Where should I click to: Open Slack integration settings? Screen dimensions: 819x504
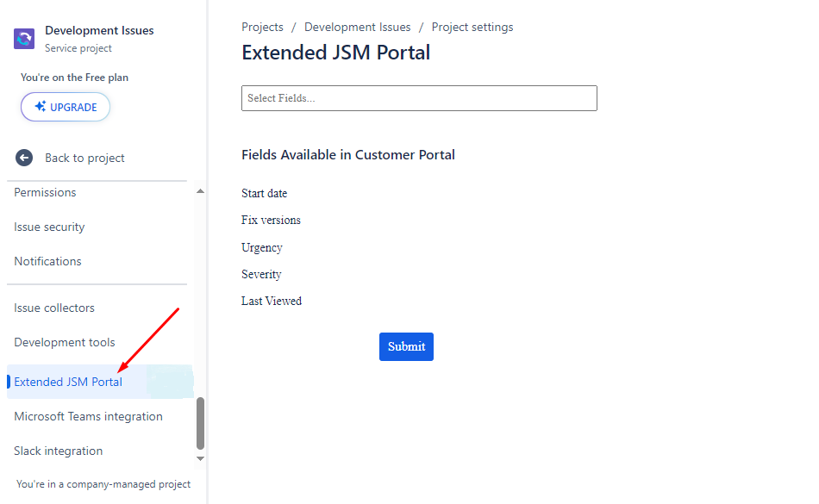tap(58, 451)
